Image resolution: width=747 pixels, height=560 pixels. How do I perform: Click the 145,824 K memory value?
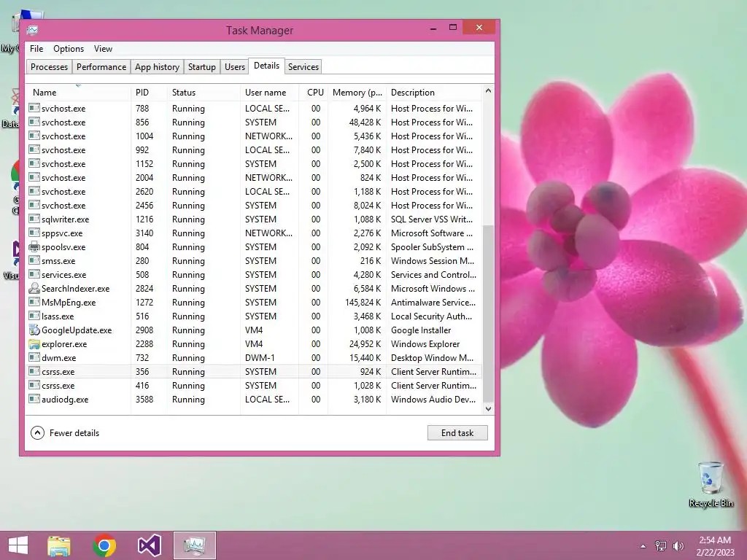tap(363, 303)
